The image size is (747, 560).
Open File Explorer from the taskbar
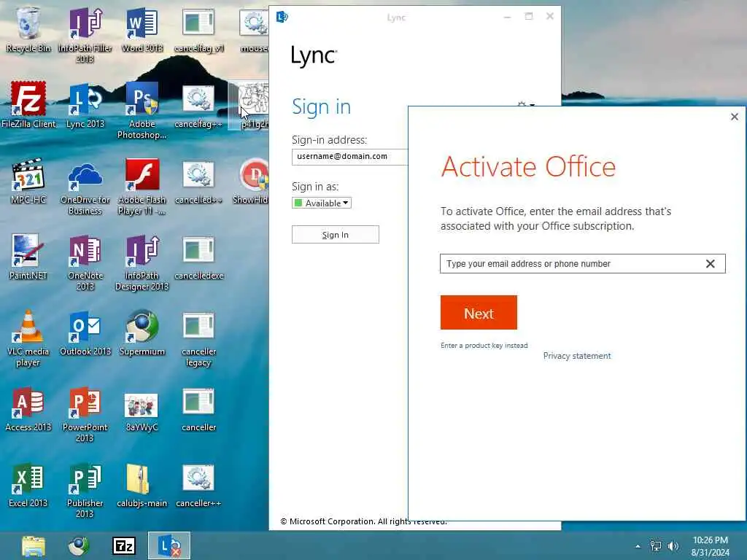point(34,545)
